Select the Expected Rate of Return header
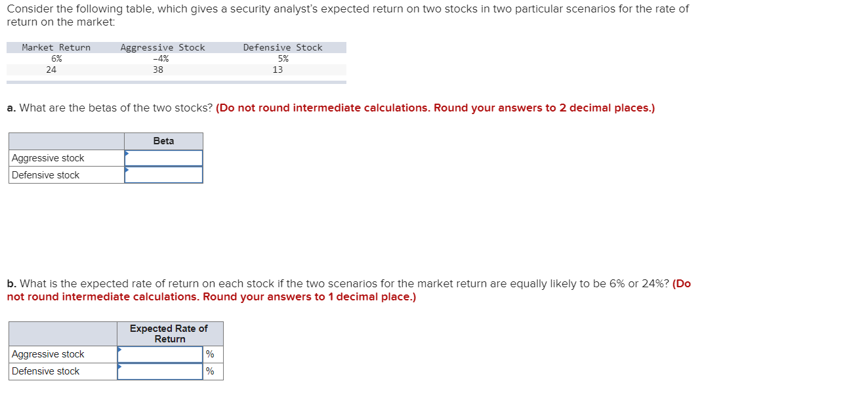Viewport: 868px width, 404px height. point(169,333)
